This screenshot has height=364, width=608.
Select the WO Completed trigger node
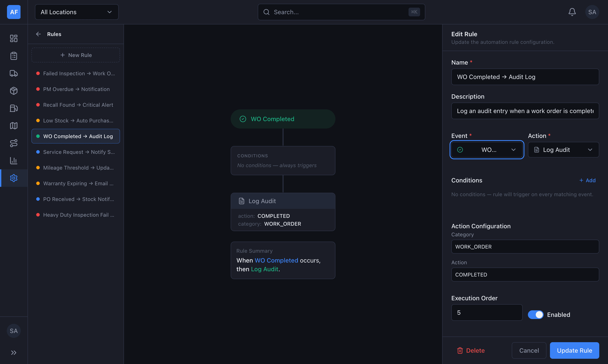[283, 119]
